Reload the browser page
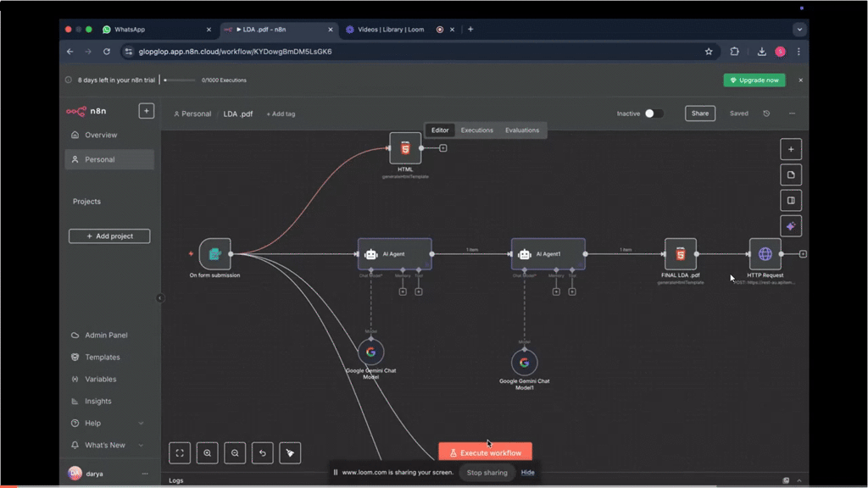 [106, 52]
